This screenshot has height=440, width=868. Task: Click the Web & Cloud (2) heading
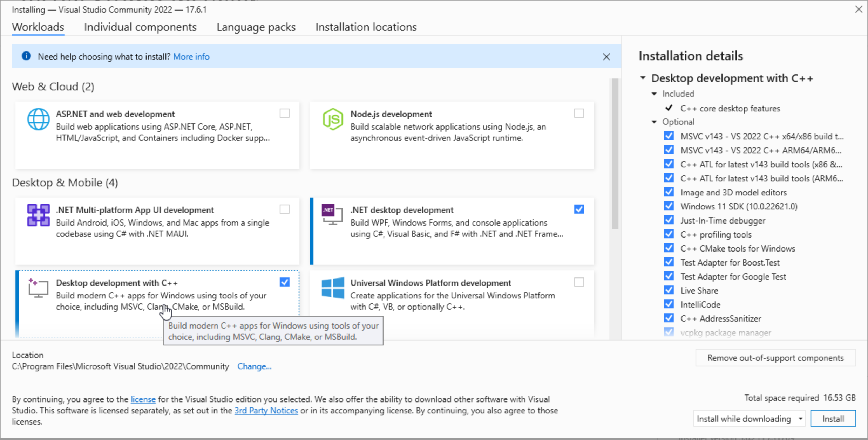point(53,87)
